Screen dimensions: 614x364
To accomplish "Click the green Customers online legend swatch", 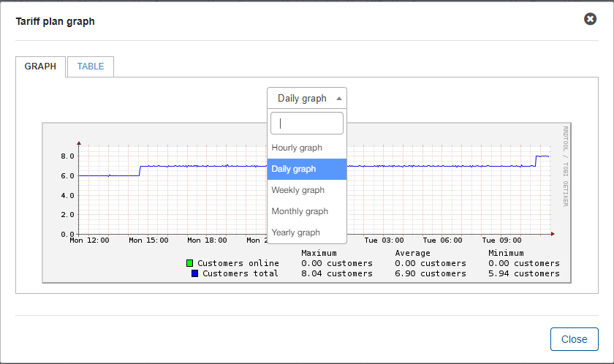I will (189, 263).
